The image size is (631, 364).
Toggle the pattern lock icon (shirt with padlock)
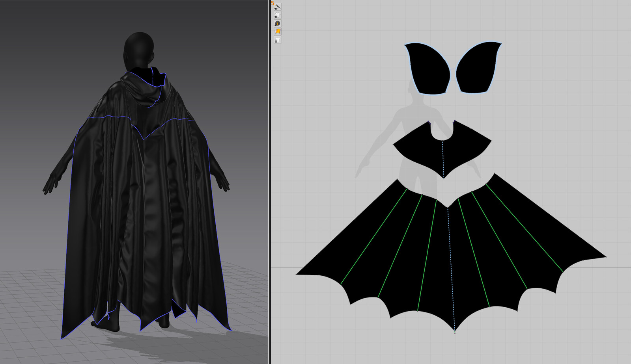(x=278, y=40)
